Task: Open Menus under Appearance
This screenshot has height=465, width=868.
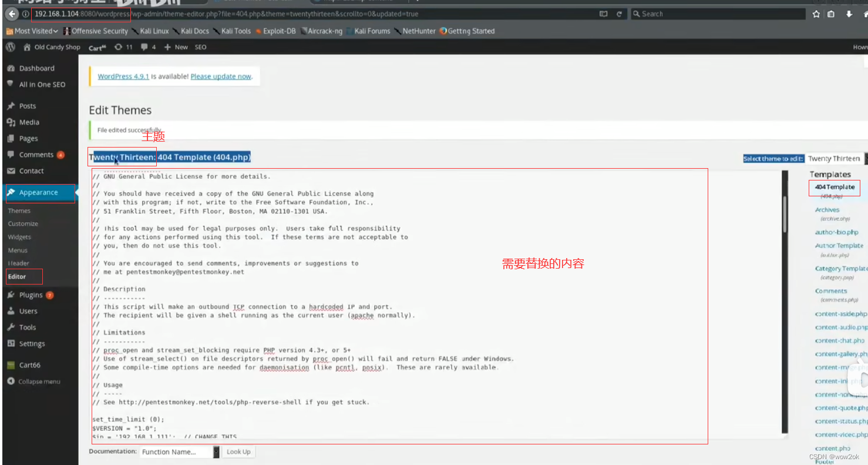Action: [18, 250]
